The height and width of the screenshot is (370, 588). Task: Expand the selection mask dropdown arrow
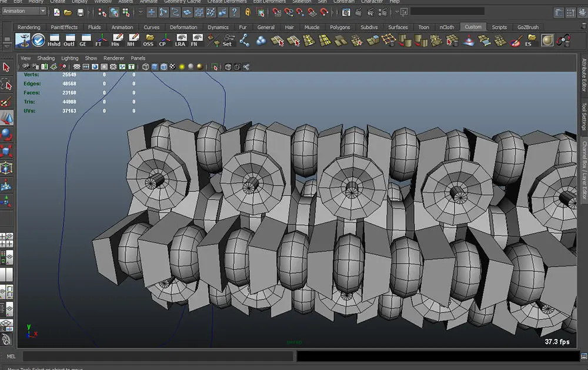[141, 12]
